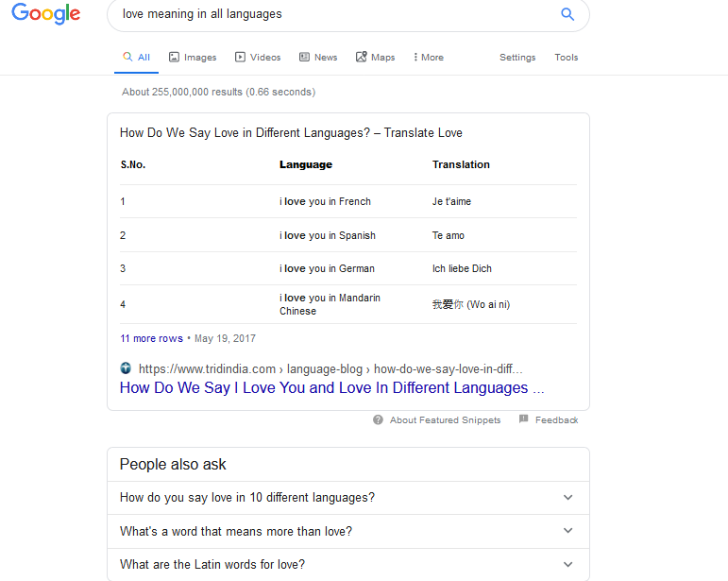Click the Feedback flag icon

(524, 419)
